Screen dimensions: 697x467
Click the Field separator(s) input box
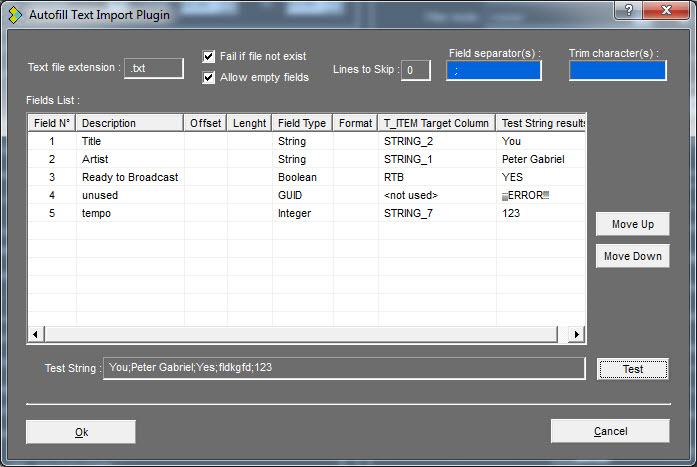[494, 70]
